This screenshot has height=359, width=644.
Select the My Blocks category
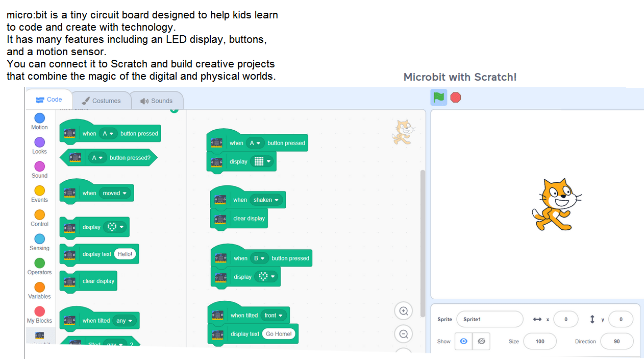39,315
